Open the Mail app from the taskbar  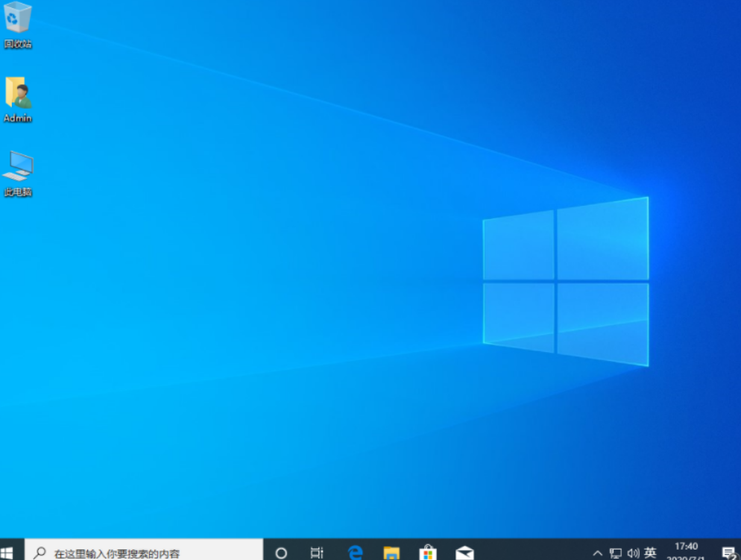tap(464, 553)
